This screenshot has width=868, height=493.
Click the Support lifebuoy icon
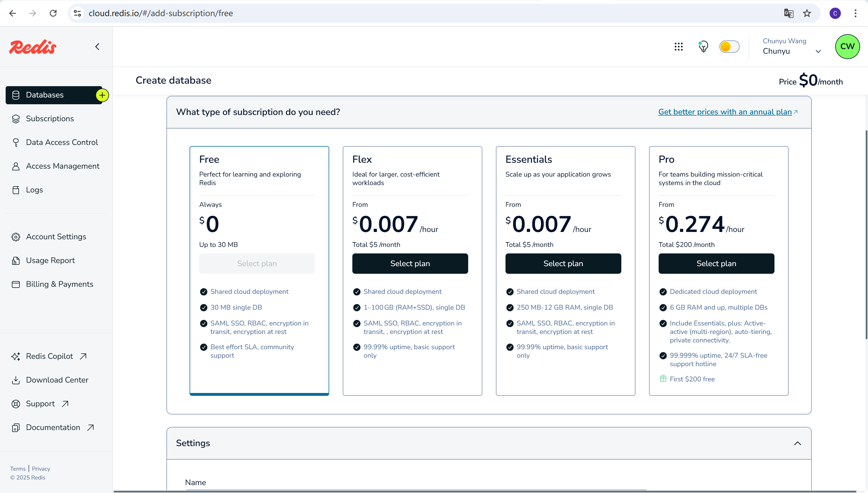point(16,404)
